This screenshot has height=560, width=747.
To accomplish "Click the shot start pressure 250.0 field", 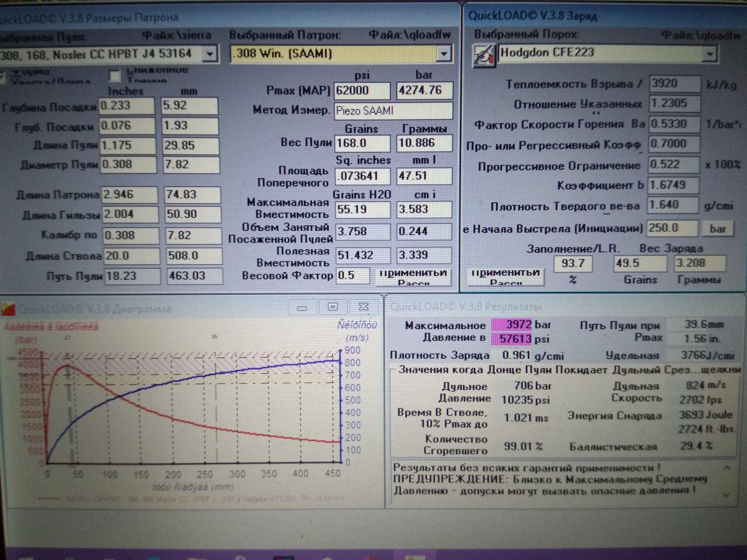I will 672,228.
